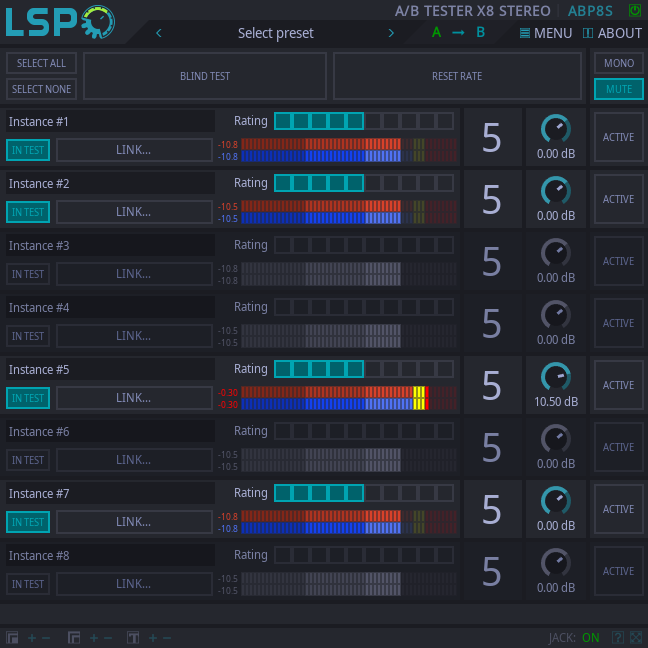648x648 pixels.
Task: Toggle IN TEST for Instance #3
Action: 28,274
